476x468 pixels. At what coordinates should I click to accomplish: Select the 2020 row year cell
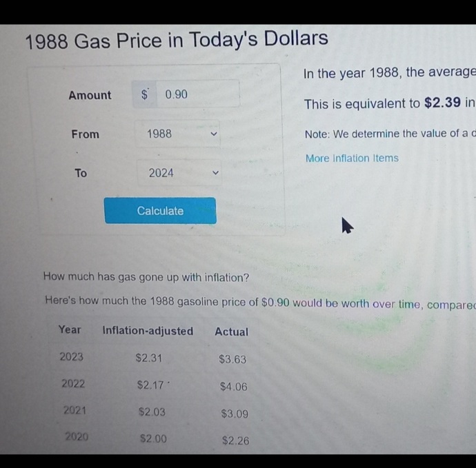(x=77, y=437)
